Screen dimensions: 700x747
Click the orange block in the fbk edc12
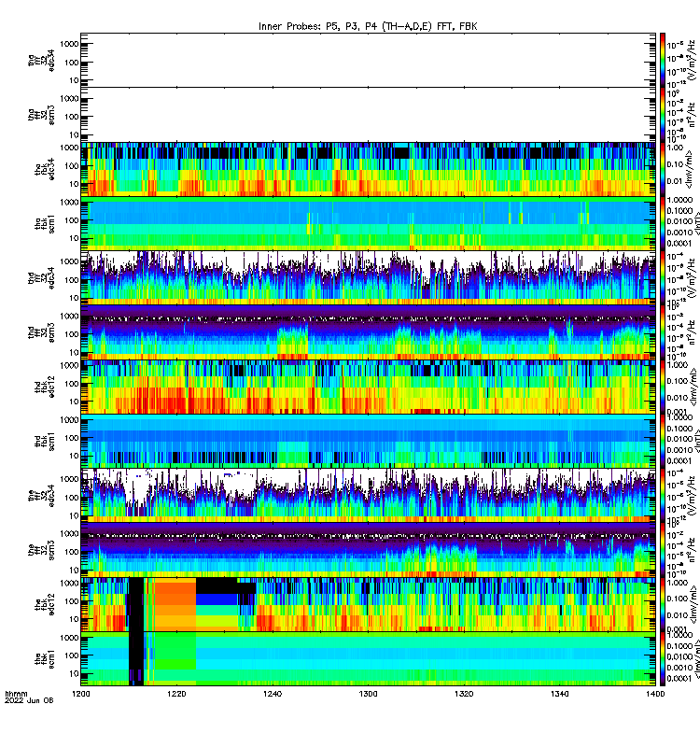click(x=175, y=604)
